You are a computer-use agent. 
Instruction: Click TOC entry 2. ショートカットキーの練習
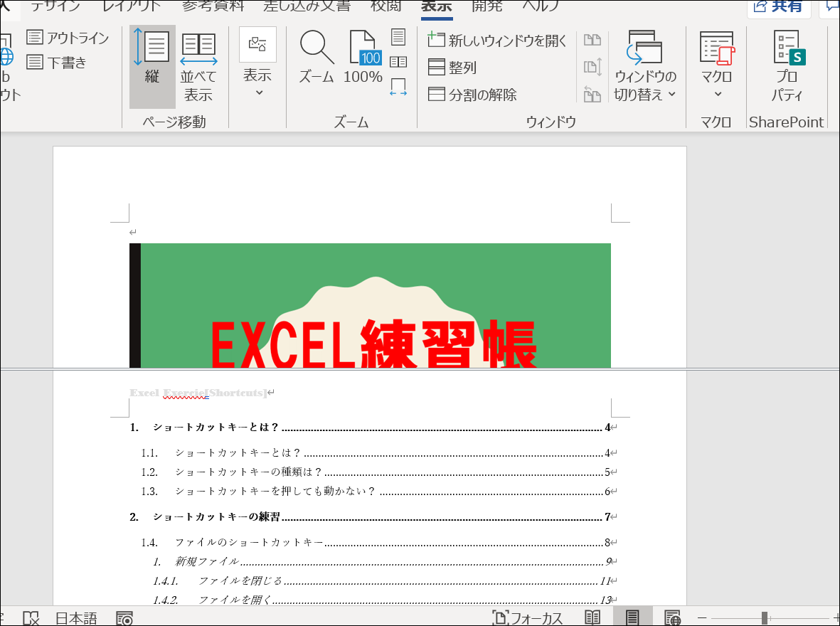coord(370,516)
